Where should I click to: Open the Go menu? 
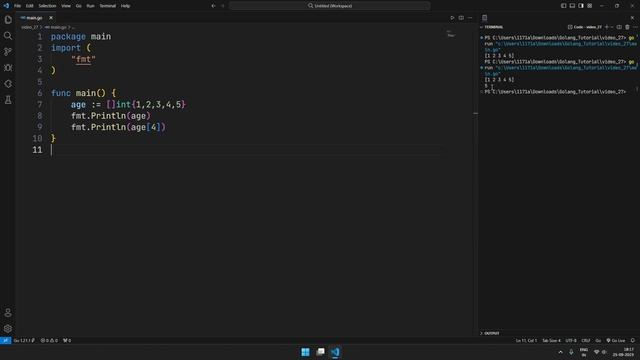coord(78,6)
